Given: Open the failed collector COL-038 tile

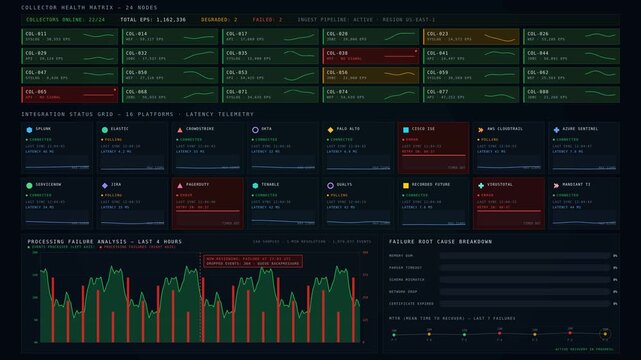Looking at the screenshot, I should point(371,56).
